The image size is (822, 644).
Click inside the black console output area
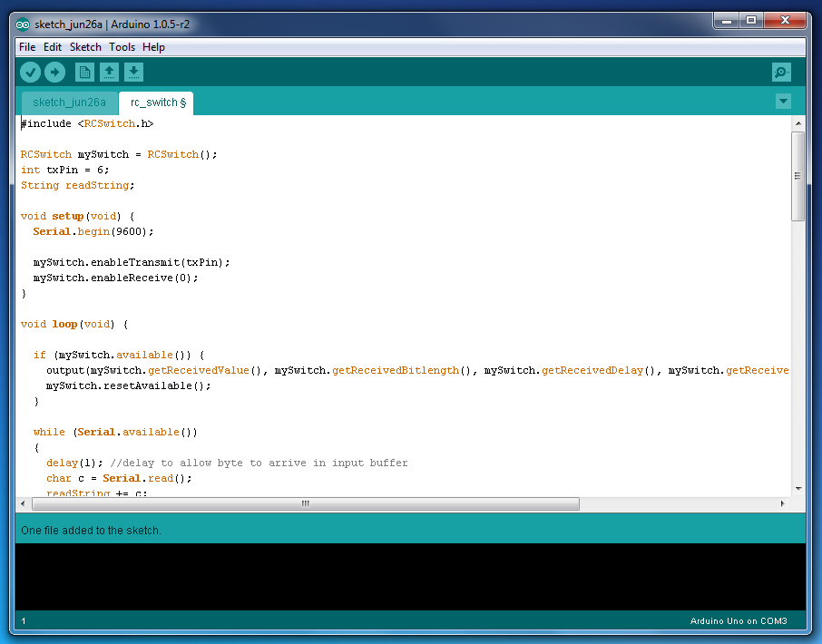(410, 577)
